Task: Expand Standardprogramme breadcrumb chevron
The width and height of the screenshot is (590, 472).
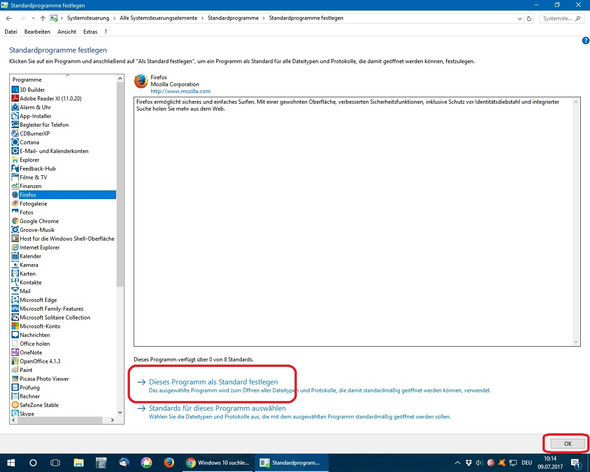Action: (x=264, y=18)
